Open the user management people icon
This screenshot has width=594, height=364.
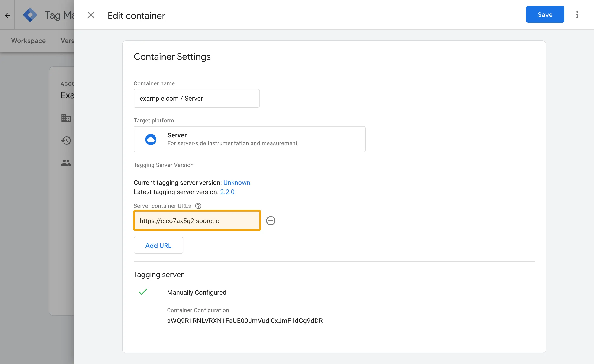66,163
